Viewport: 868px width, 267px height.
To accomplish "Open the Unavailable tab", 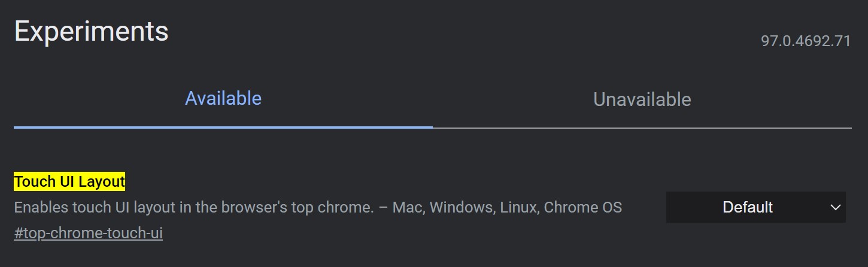I will coord(642,99).
